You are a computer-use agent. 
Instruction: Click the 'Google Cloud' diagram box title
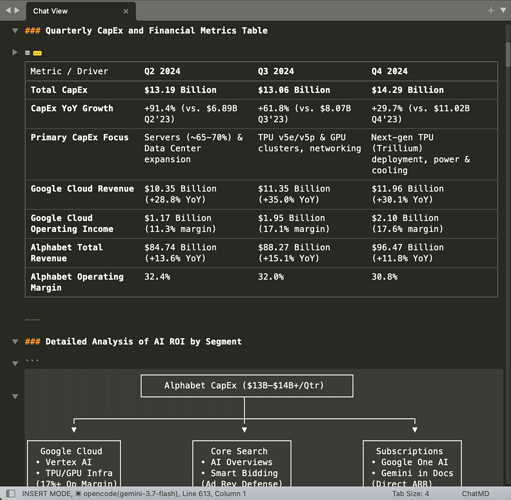point(71,451)
